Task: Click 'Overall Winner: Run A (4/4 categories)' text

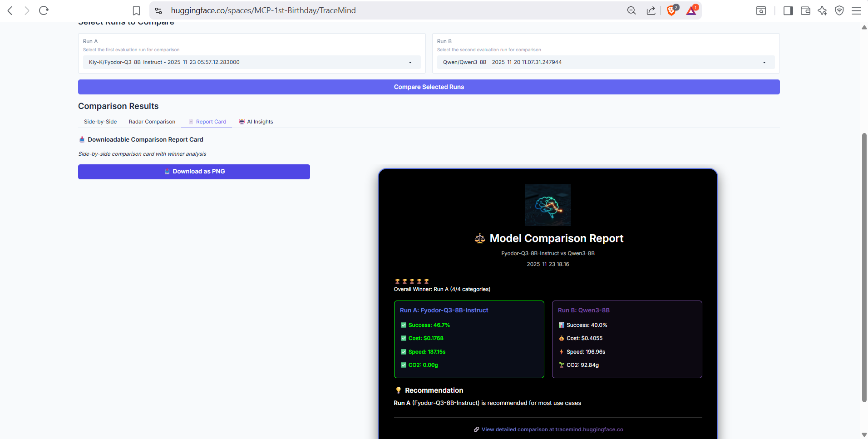Action: [442, 289]
